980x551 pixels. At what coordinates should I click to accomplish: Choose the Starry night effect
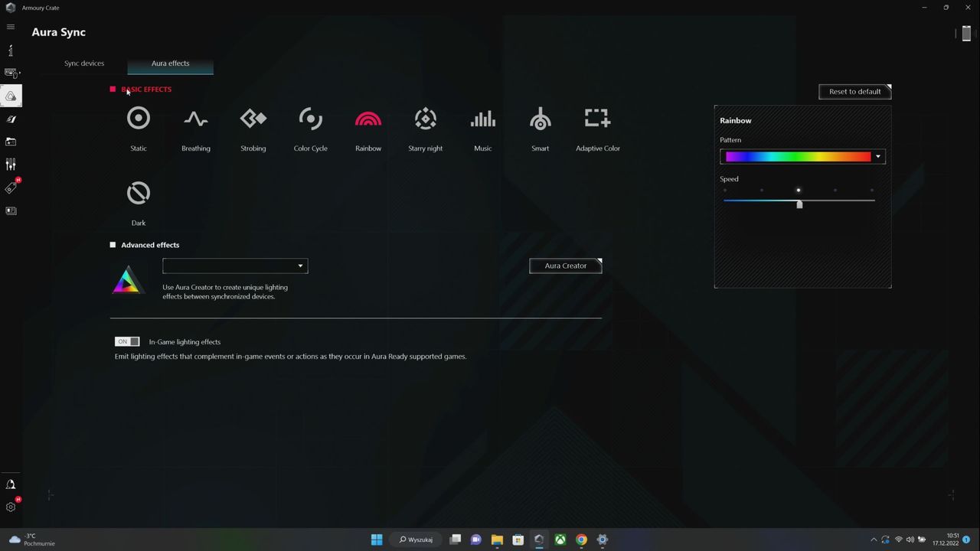426,119
